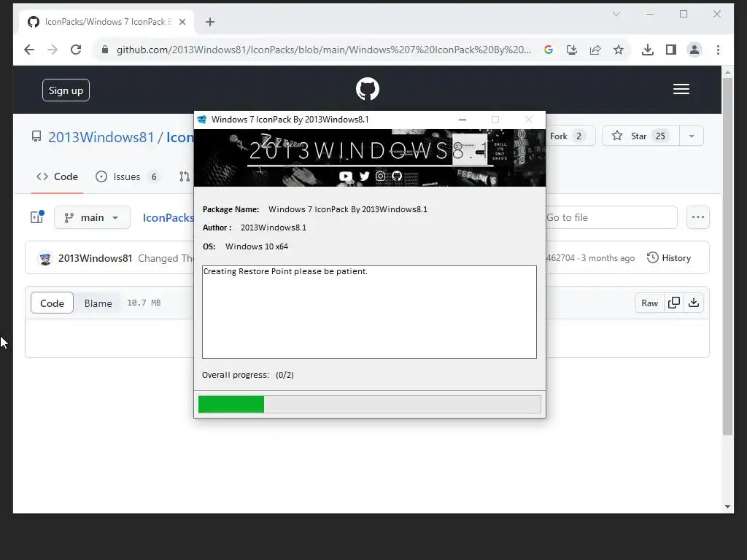747x560 pixels.
Task: Open the 2013Windows81 commit author name
Action: pyautogui.click(x=96, y=258)
